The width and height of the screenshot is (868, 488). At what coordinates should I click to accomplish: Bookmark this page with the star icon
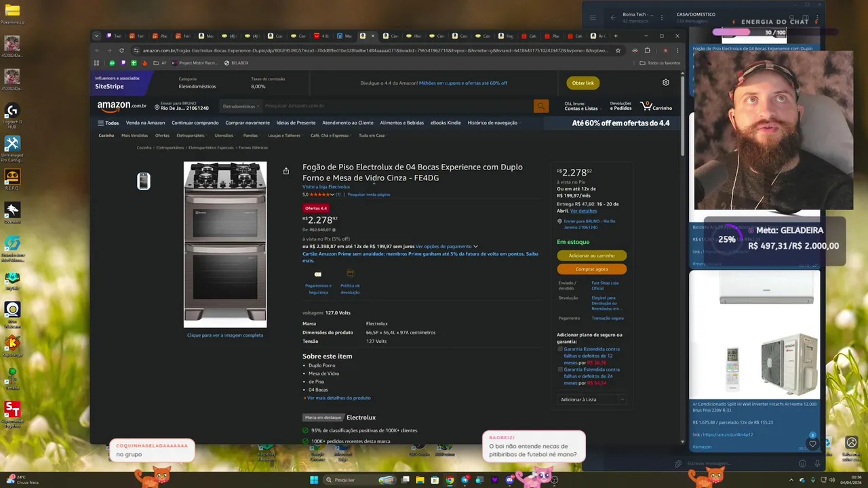(618, 50)
